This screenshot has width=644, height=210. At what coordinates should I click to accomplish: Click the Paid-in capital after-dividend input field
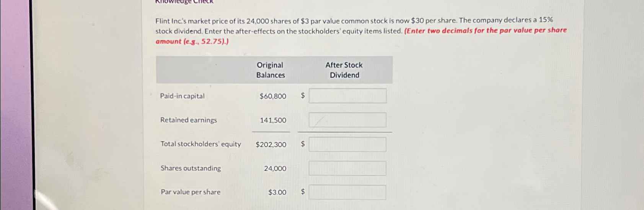click(x=347, y=96)
